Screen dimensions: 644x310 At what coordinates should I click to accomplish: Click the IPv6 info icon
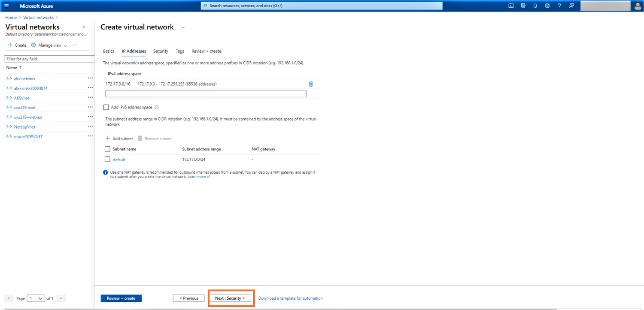tap(157, 108)
